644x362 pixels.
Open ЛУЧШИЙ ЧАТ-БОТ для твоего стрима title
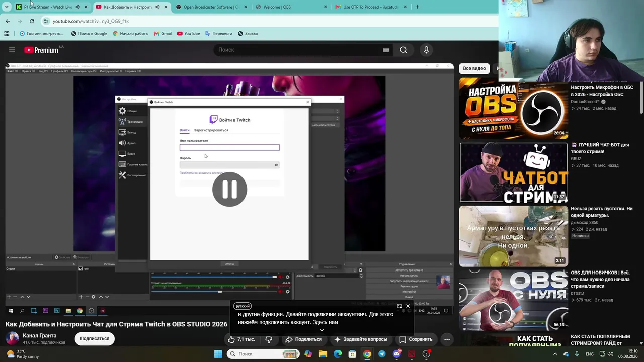600,148
